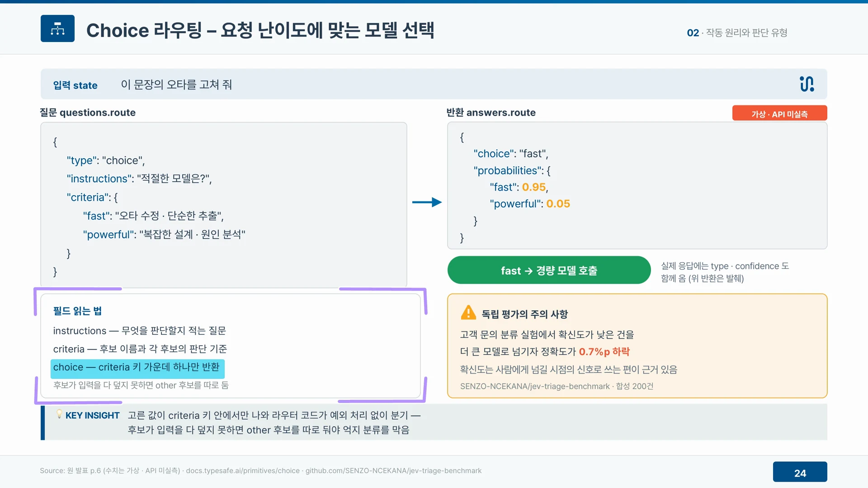Click the code line "powerful": "복잡한 설계 · 원인 분석"
Viewport: 868px width, 488px height.
[x=164, y=235]
